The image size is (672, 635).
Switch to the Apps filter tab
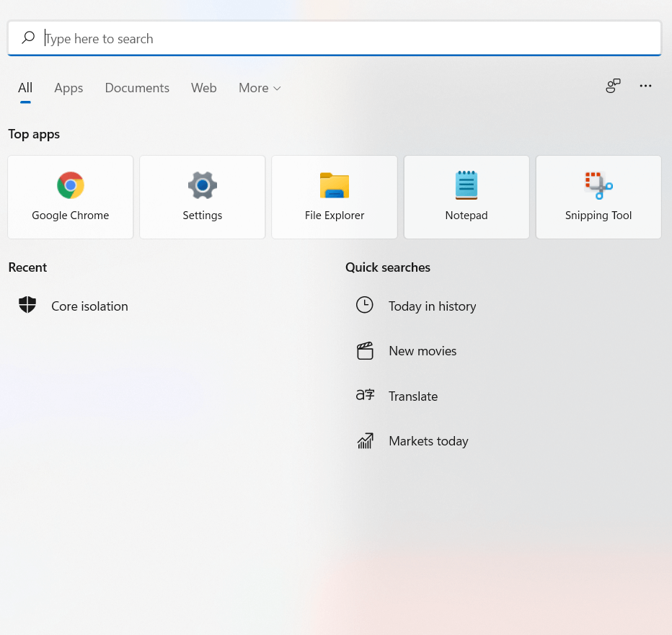click(68, 87)
